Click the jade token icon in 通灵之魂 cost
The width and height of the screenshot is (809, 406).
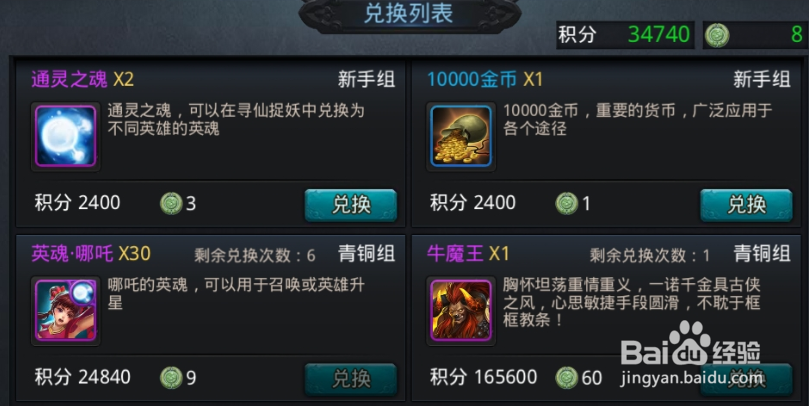(171, 203)
